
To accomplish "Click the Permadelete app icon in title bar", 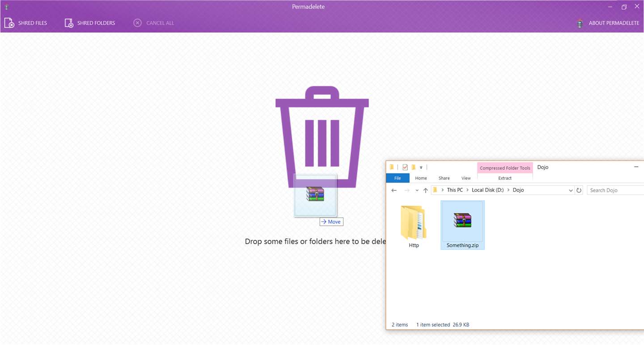I will point(7,7).
